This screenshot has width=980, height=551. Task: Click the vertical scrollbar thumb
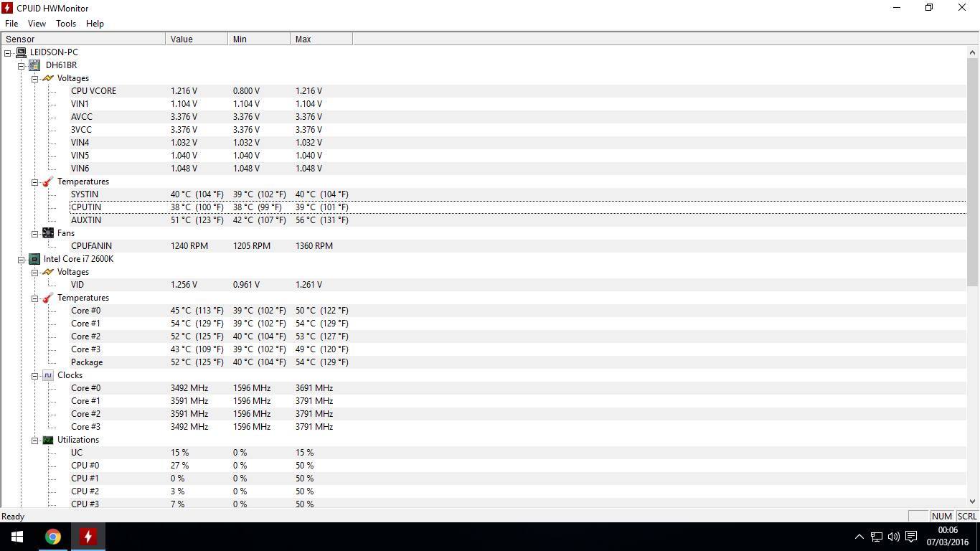click(x=973, y=172)
